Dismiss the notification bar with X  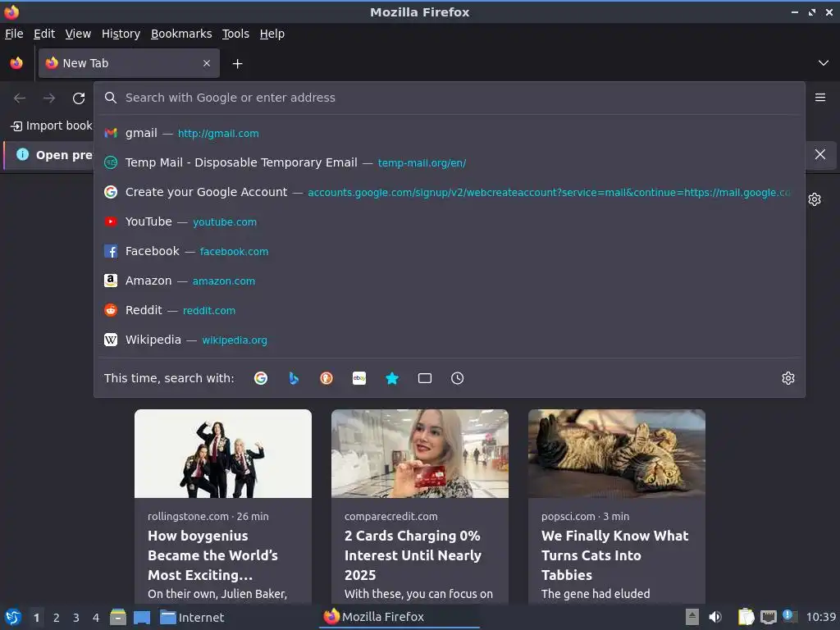(820, 154)
